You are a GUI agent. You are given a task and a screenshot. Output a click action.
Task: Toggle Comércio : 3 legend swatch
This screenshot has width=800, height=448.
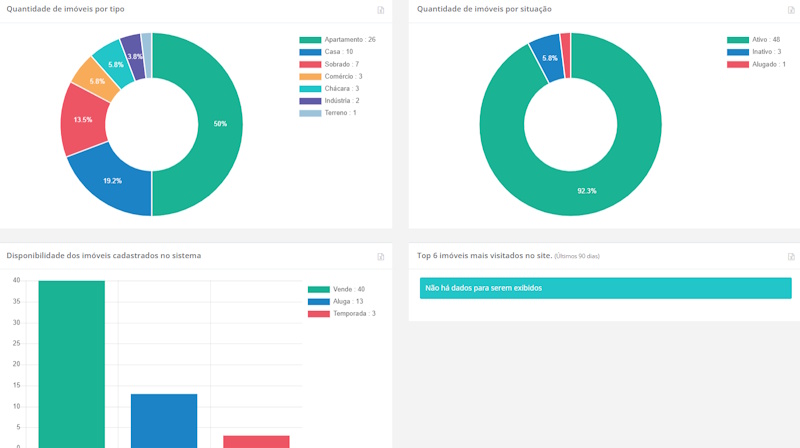pyautogui.click(x=310, y=77)
